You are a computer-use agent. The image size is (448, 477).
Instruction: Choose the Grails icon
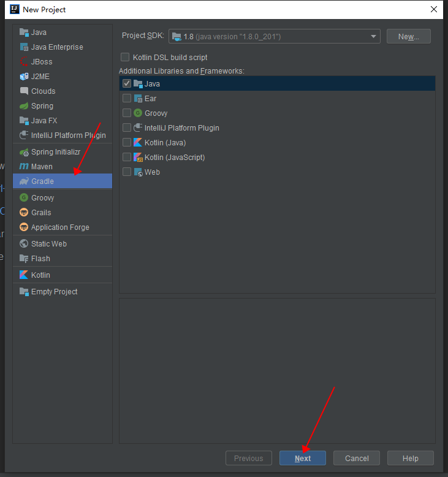(x=24, y=212)
